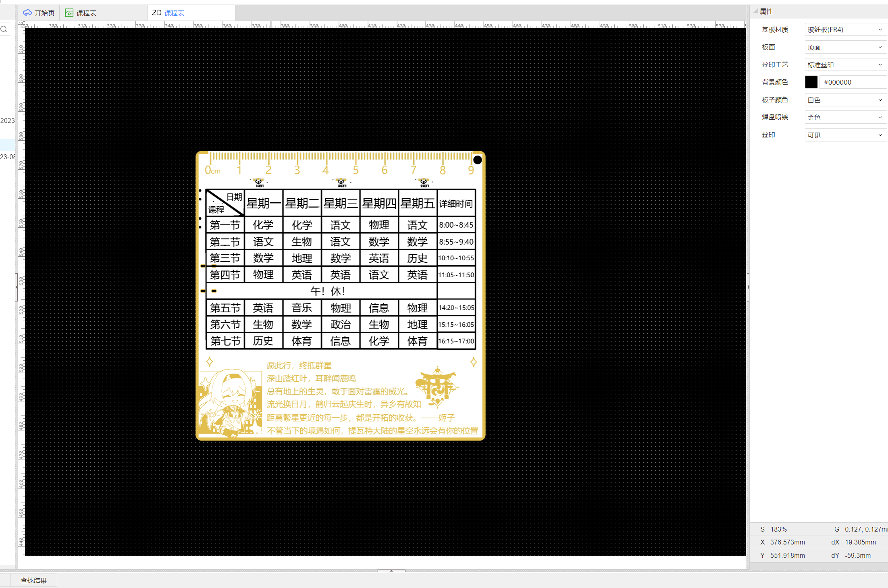Open the 基板材质 dropdown
Screen dimensions: 888x588
coord(845,29)
